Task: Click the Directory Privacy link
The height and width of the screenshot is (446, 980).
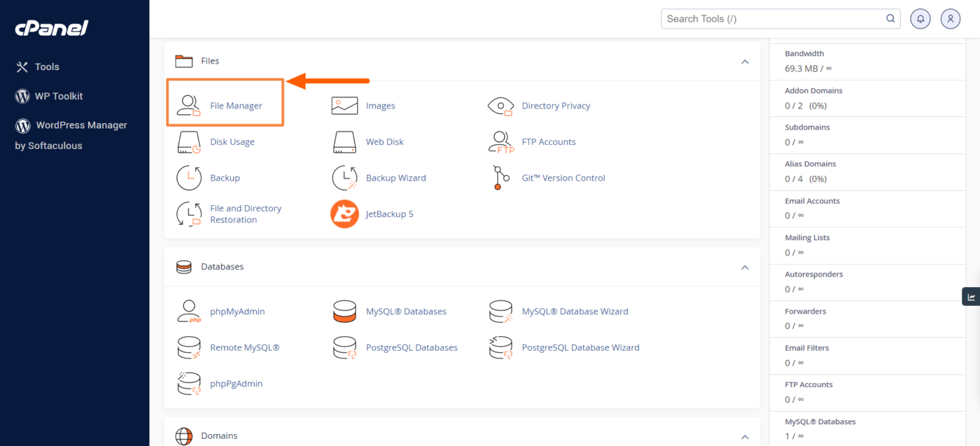Action: pos(556,106)
